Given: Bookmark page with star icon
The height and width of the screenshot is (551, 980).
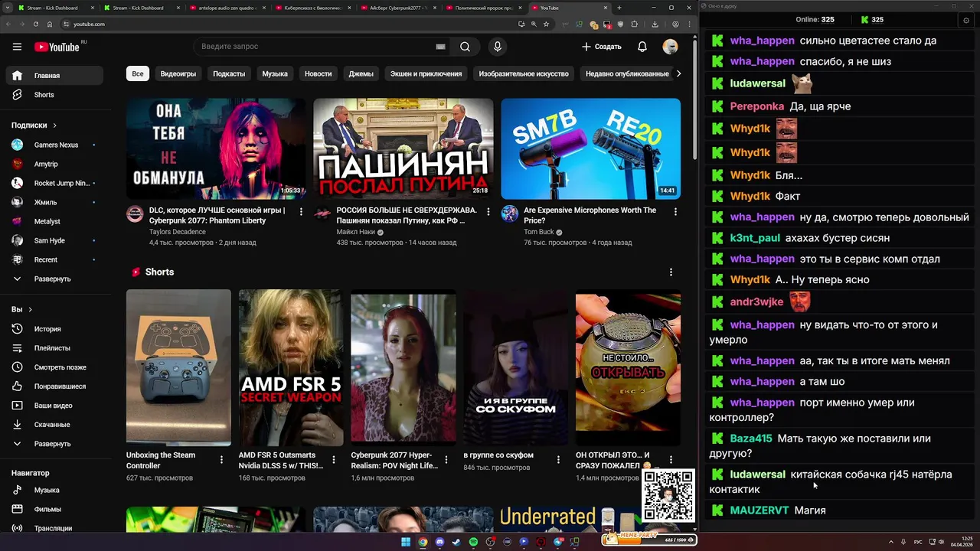Looking at the screenshot, I should tap(546, 24).
